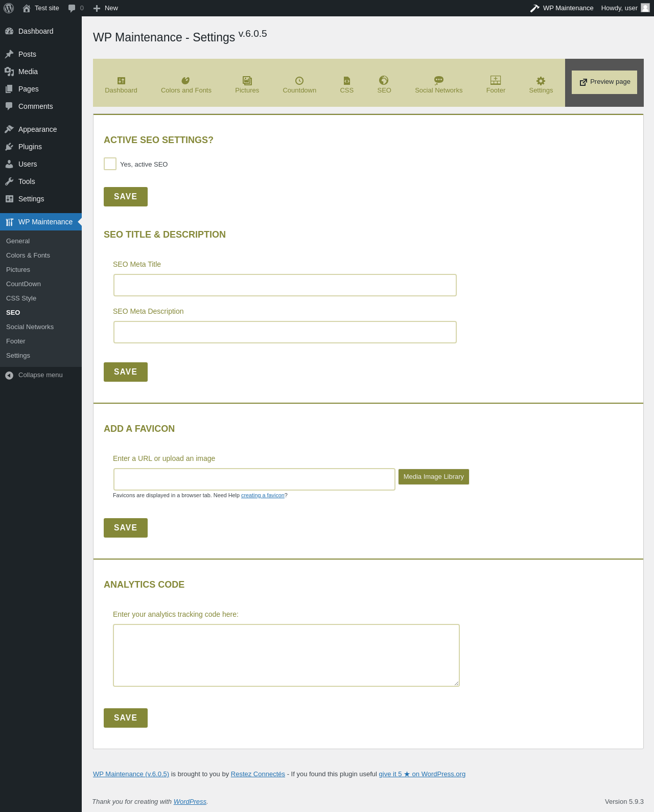Open CSS Style submenu item

21,298
